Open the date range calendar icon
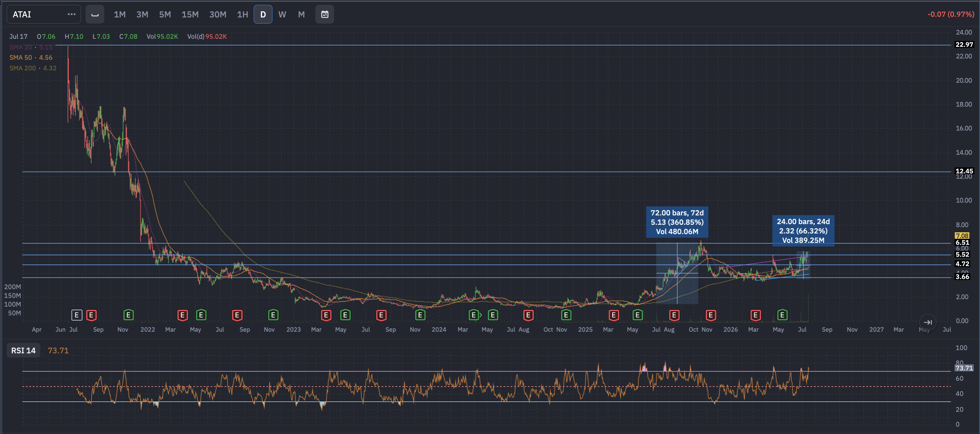The width and height of the screenshot is (980, 434). click(x=324, y=15)
